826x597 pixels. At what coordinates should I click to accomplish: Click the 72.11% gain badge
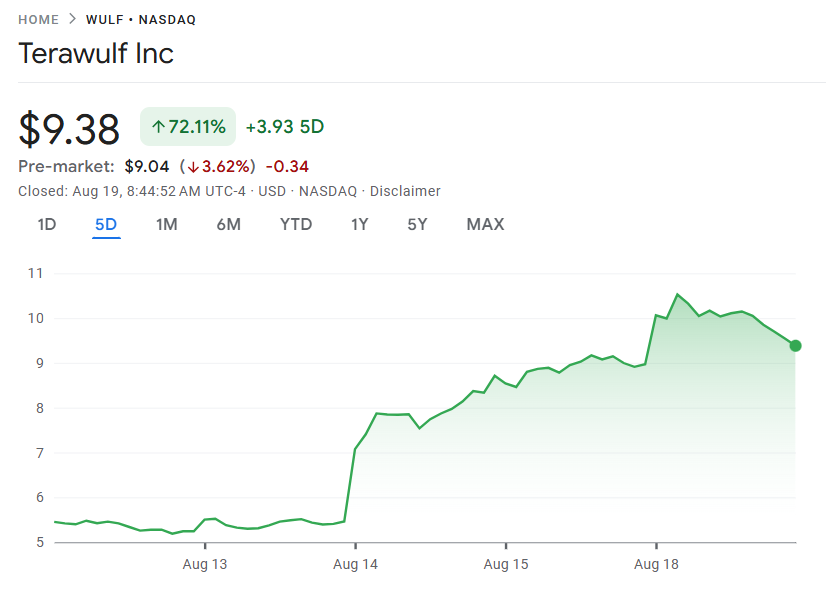[x=188, y=127]
